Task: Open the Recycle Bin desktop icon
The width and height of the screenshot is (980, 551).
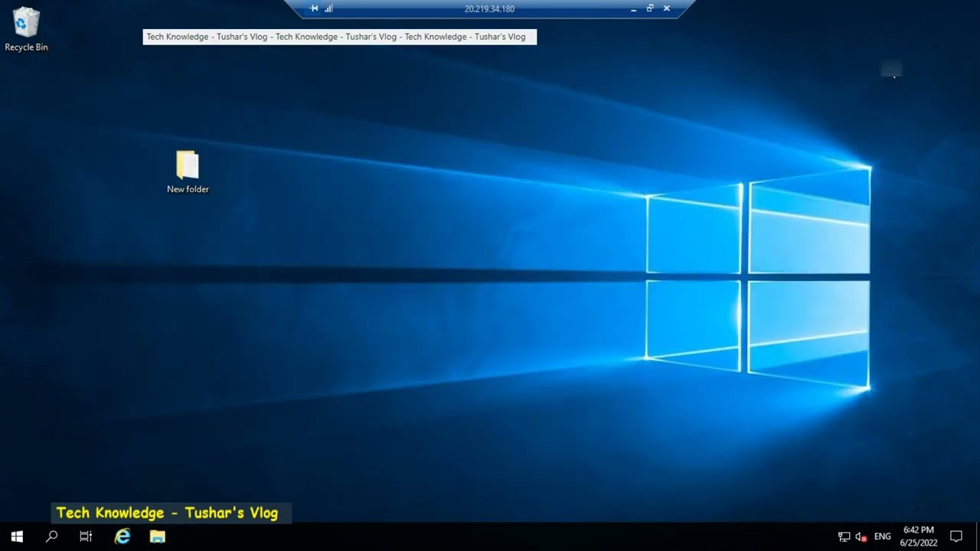Action: click(26, 29)
